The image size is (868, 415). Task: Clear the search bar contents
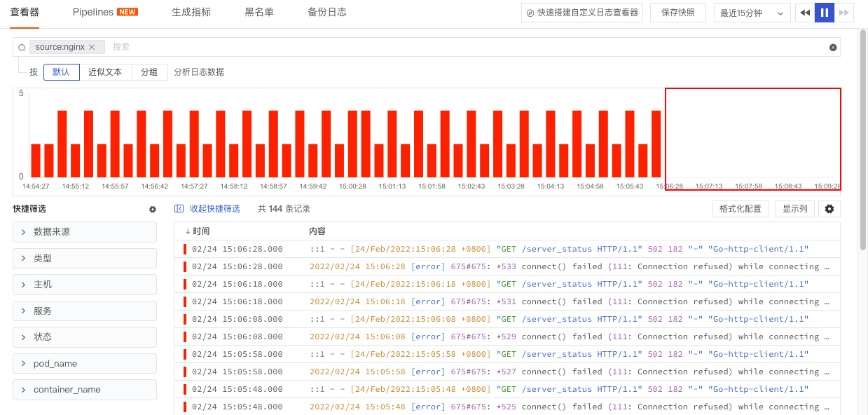833,48
